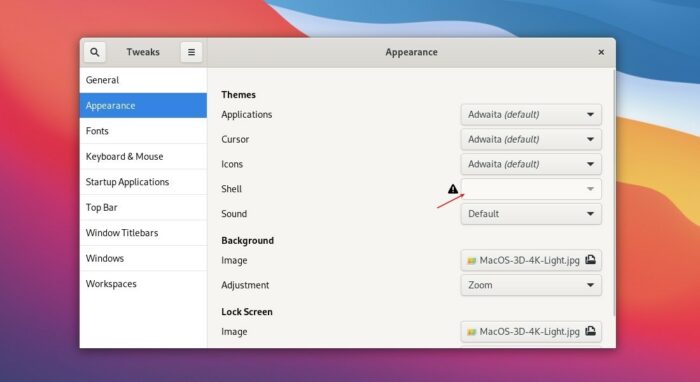Expand the Cursor theme dropdown
The image size is (700, 382).
[531, 139]
